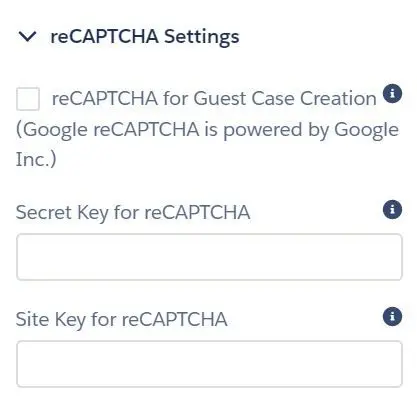Click the info icon above the Site Key field
The width and height of the screenshot is (417, 399).
(x=392, y=316)
